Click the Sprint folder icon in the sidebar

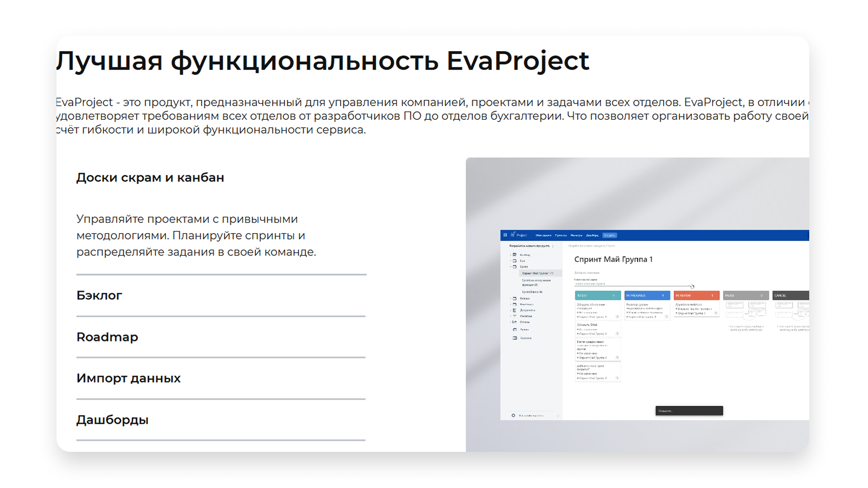coord(514,267)
